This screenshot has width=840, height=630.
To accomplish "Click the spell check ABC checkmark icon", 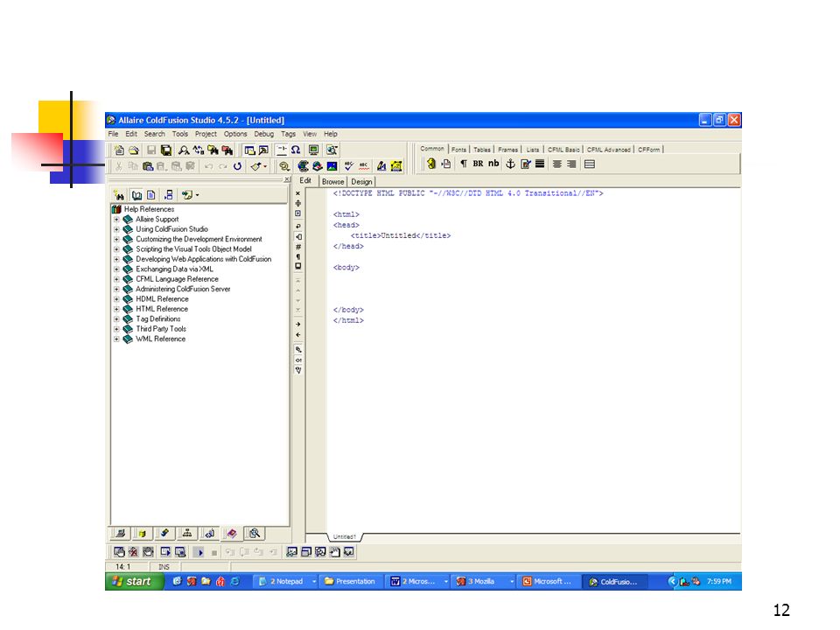I will click(349, 166).
